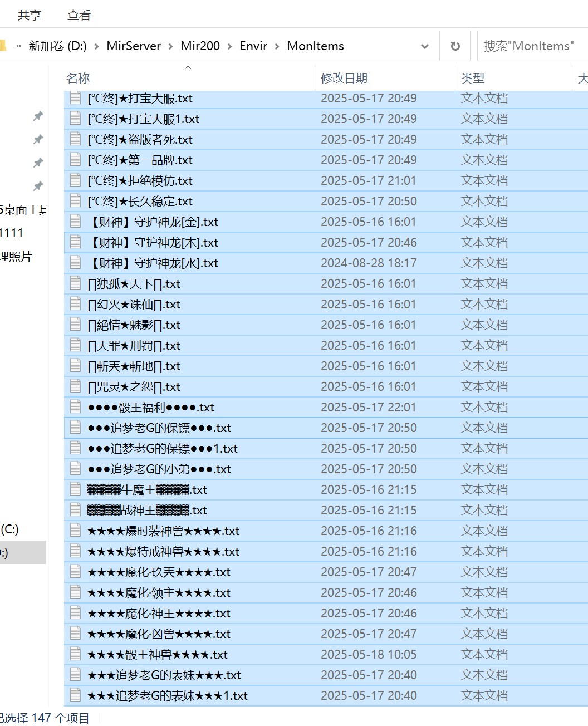
Task: Click file icon of ∏幻灭★诛仙∏.txt
Action: coord(75,304)
